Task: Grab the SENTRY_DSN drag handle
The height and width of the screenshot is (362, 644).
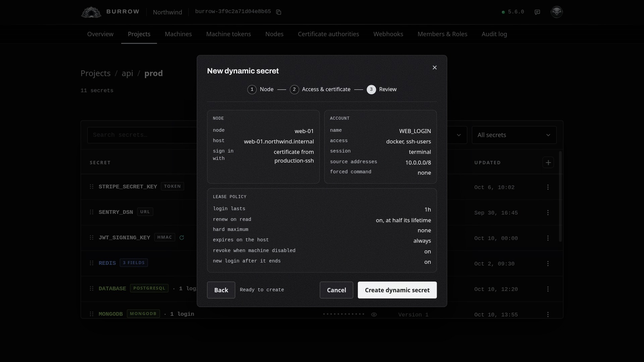Action: click(x=92, y=212)
